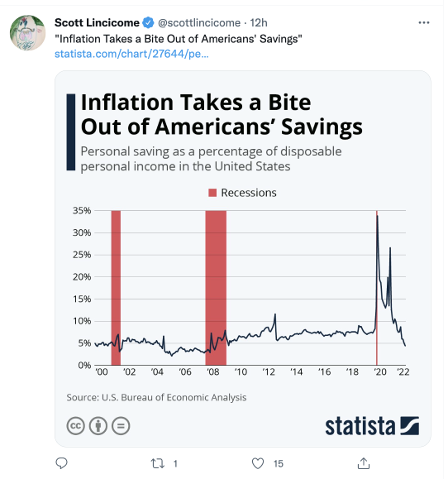
Task: Open the three-dot more options menu
Action: pyautogui.click(x=424, y=22)
